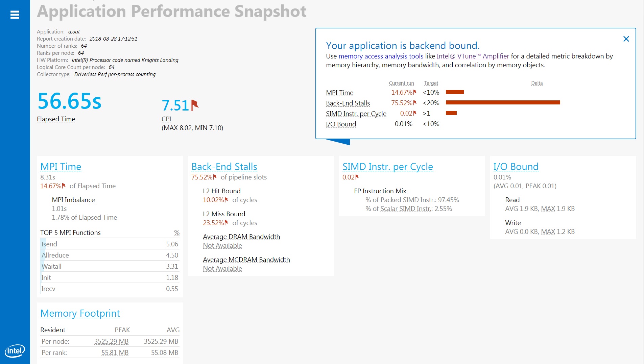
Task: Select the SIMD Instr. per Cycle heading
Action: (x=387, y=167)
